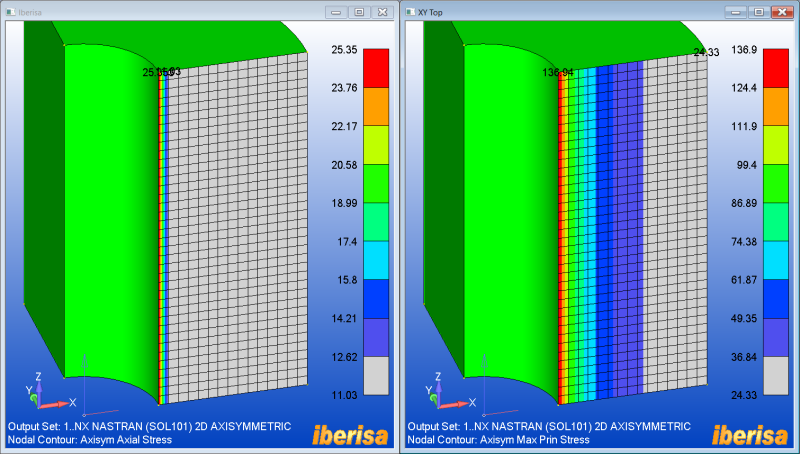Image resolution: width=800 pixels, height=454 pixels.
Task: Click legend value 11.03
Action: (344, 395)
